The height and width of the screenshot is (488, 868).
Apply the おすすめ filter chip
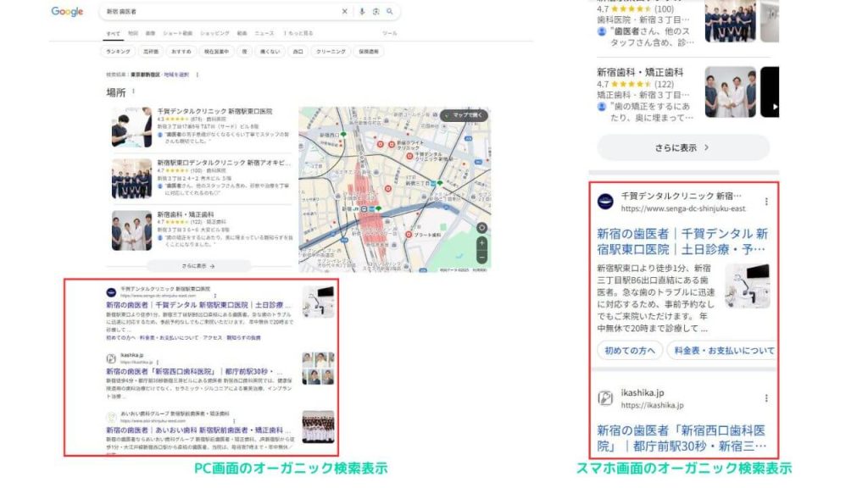pyautogui.click(x=181, y=52)
